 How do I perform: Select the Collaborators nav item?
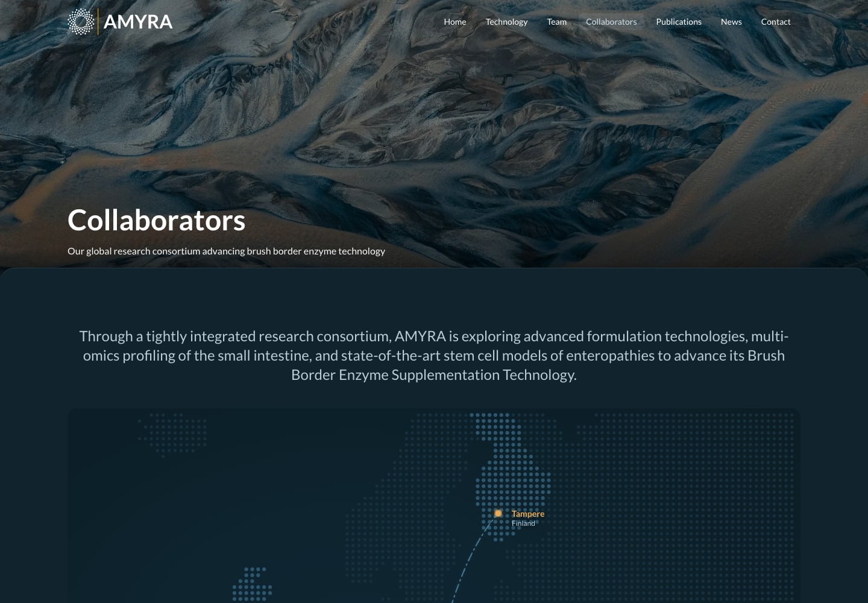[x=611, y=22]
